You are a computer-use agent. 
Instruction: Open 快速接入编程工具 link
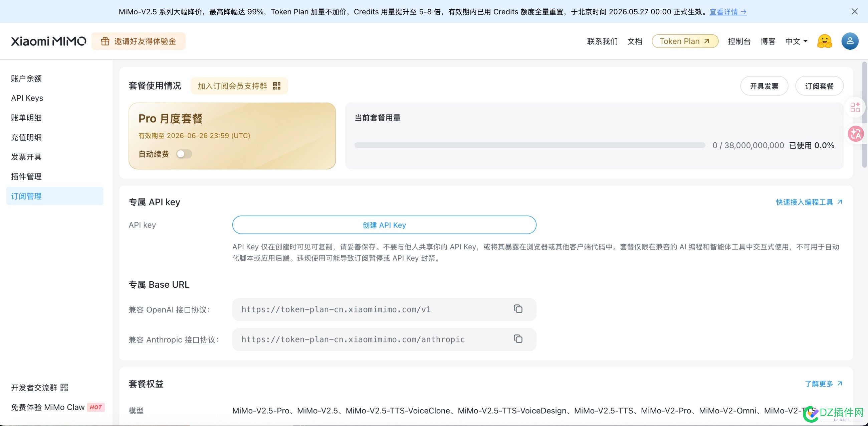[x=809, y=202]
